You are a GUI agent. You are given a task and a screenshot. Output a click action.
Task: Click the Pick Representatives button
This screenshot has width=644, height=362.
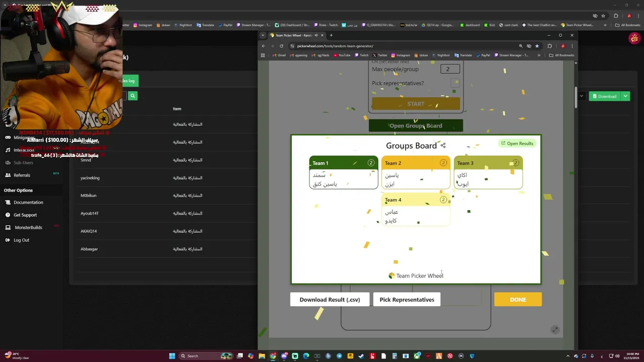point(407,300)
